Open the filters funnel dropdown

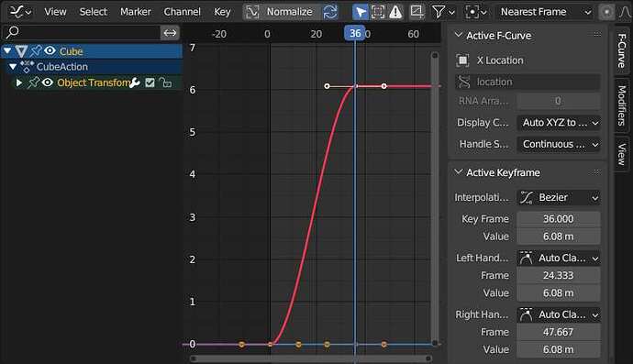coord(443,12)
